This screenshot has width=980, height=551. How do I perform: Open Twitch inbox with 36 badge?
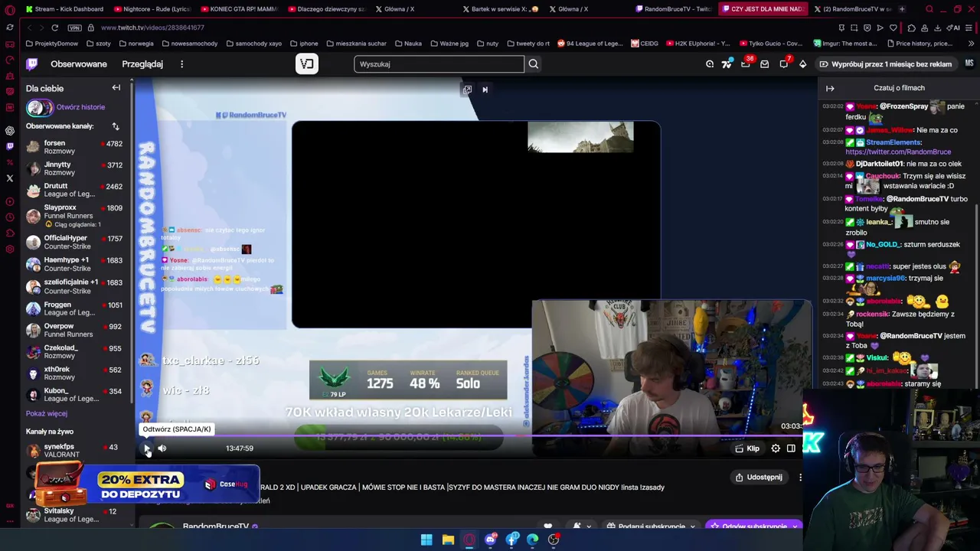pyautogui.click(x=746, y=64)
